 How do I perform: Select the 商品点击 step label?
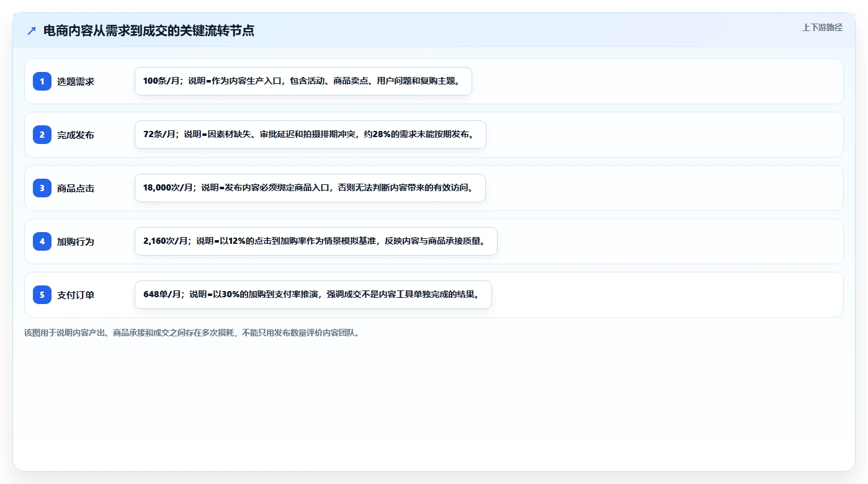coord(76,188)
